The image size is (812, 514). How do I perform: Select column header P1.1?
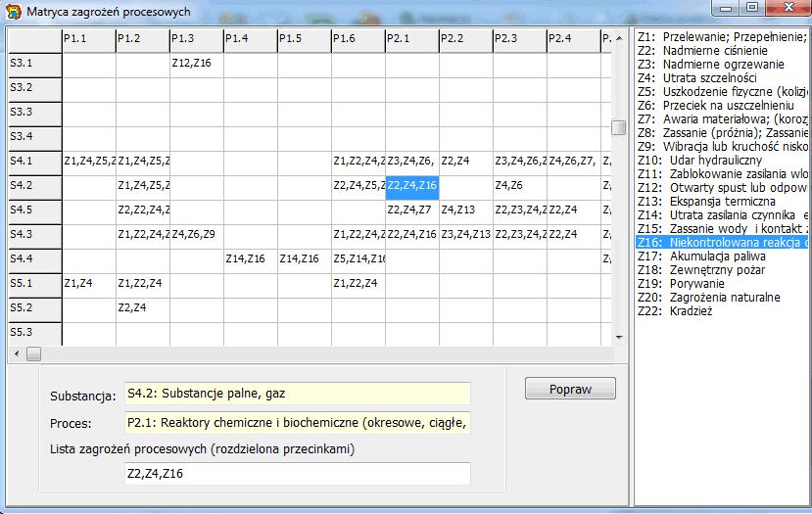89,41
